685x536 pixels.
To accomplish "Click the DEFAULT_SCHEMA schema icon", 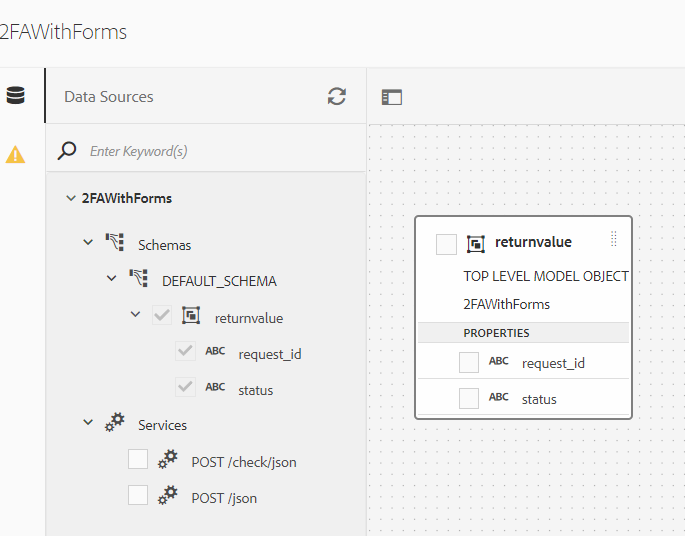I will click(138, 280).
